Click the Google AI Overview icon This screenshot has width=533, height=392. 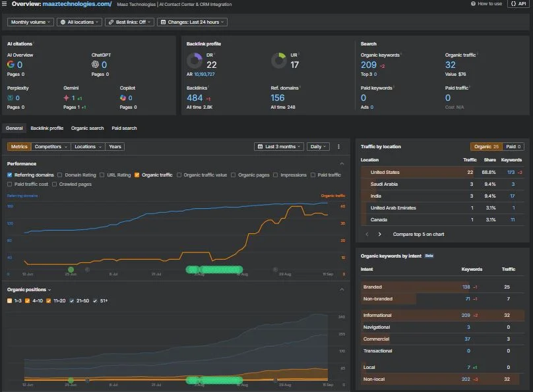click(x=11, y=65)
